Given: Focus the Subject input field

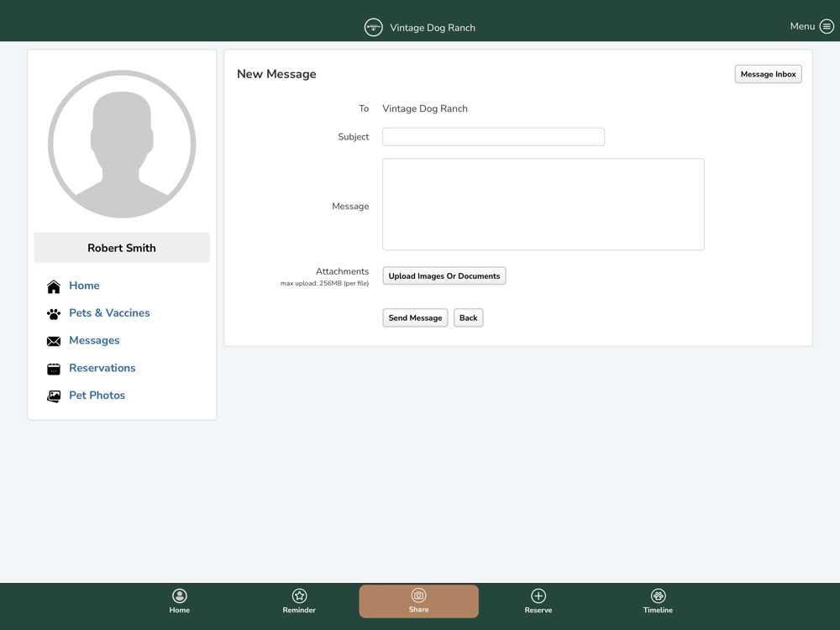Looking at the screenshot, I should [x=493, y=137].
